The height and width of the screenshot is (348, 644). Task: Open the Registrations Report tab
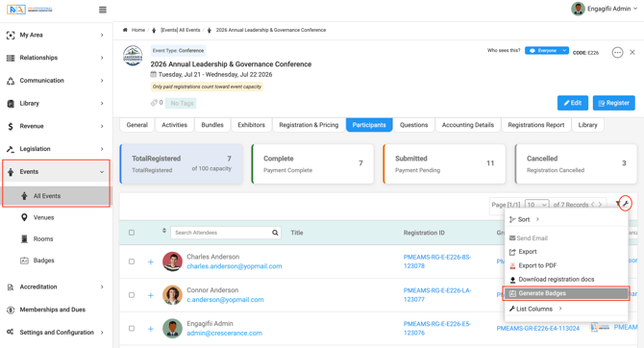536,125
